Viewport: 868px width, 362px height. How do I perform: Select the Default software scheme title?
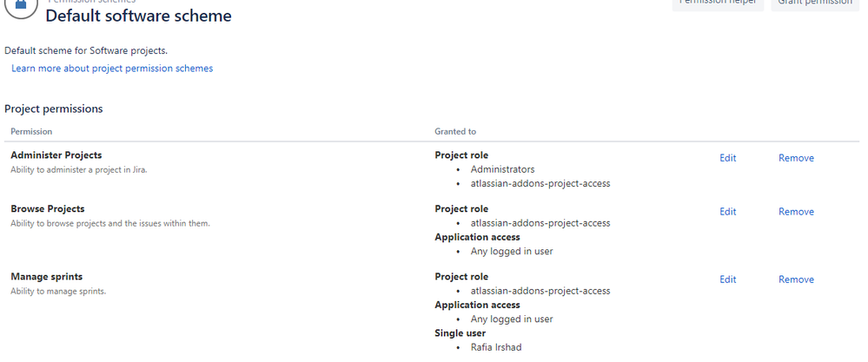[138, 16]
